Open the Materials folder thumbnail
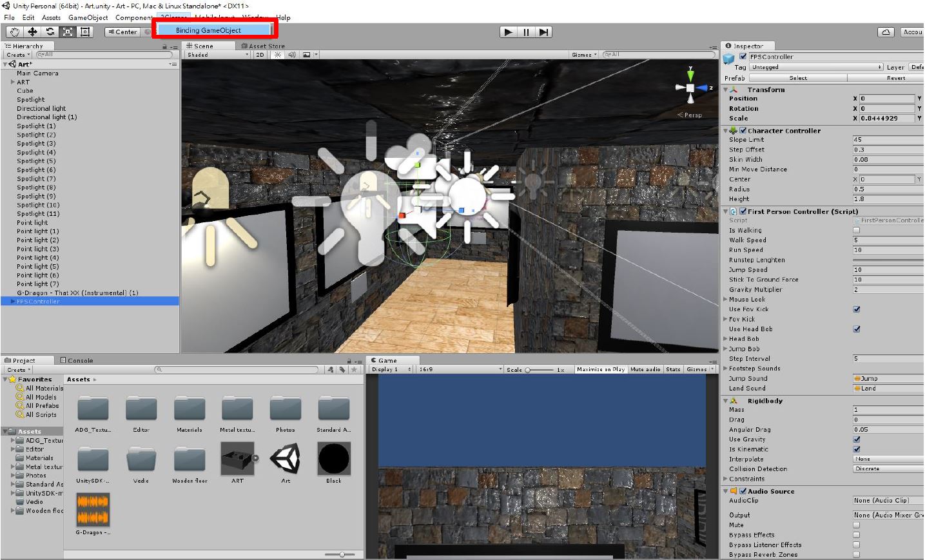This screenshot has height=560, width=925. pos(190,409)
